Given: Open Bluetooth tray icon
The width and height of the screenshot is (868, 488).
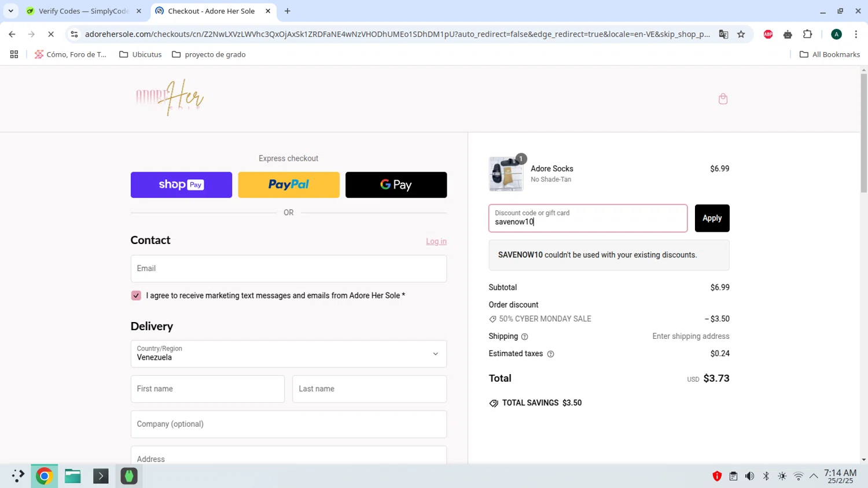Looking at the screenshot, I should point(766,476).
